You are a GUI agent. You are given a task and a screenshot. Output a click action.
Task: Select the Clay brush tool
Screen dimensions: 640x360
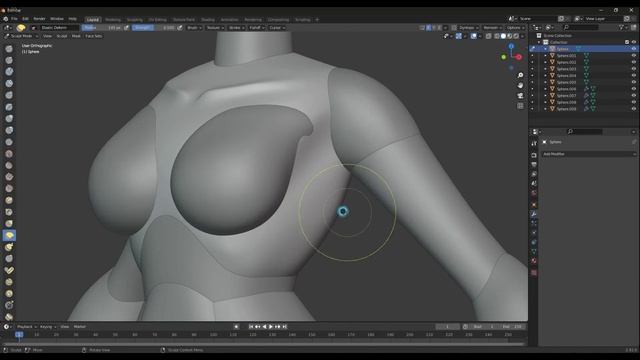9,71
